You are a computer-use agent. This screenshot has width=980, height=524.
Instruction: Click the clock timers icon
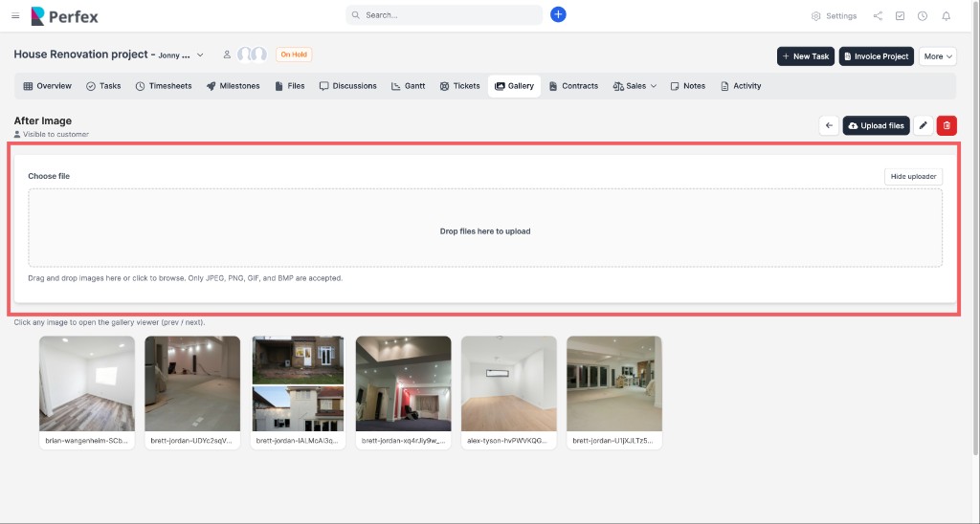tap(923, 16)
